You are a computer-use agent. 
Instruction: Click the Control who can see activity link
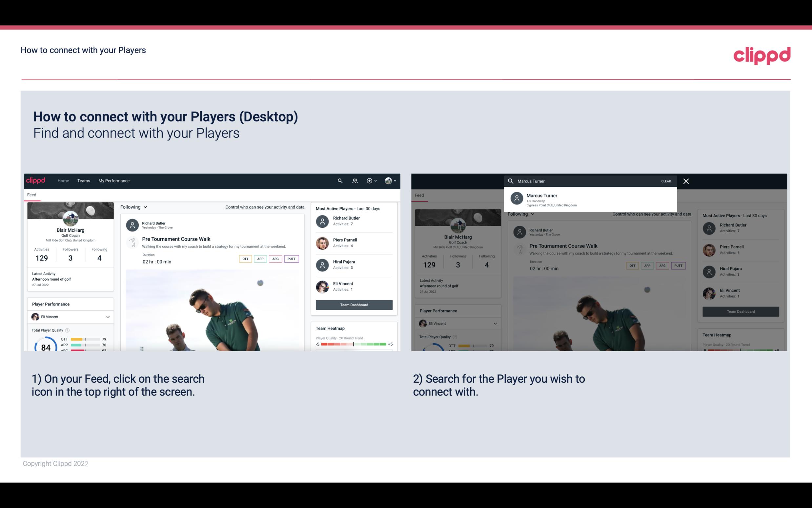[264, 207]
